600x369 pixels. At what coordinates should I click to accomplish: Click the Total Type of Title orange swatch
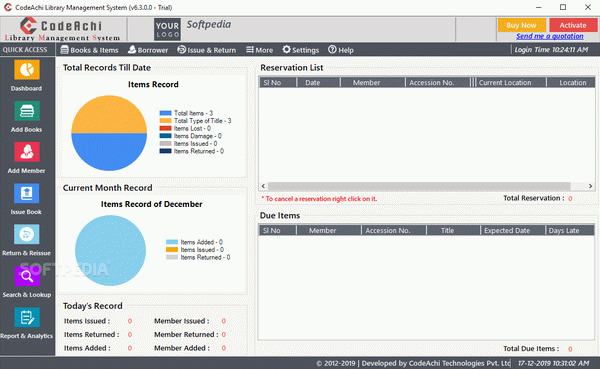[x=165, y=121]
